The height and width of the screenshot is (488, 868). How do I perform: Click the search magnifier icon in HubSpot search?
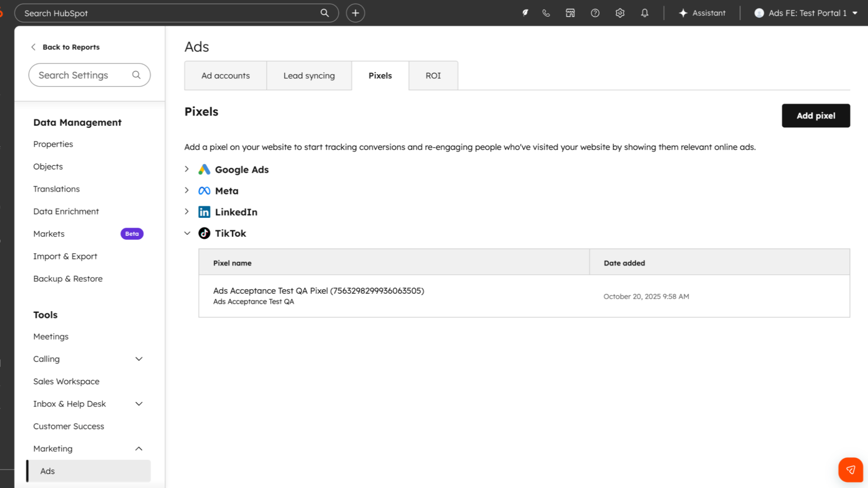coord(325,13)
